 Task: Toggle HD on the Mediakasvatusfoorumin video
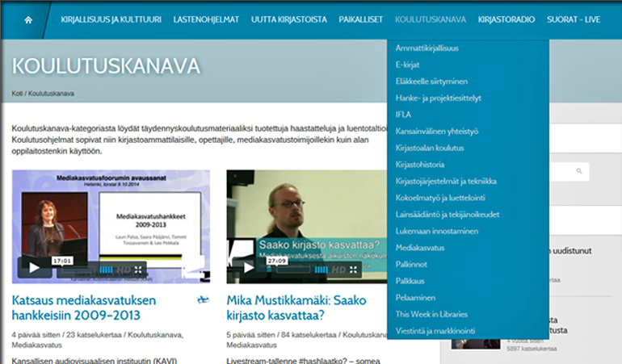[123, 270]
